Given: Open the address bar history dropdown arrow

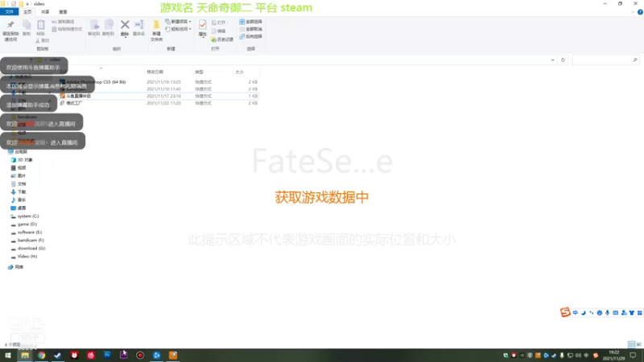Looking at the screenshot, I should tap(552, 60).
